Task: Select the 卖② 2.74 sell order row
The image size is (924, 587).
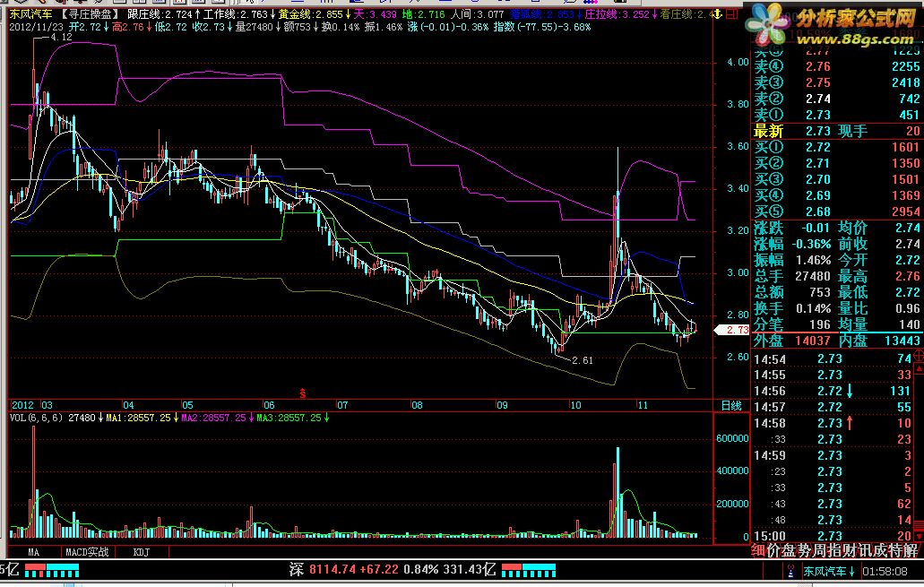Action: click(837, 99)
